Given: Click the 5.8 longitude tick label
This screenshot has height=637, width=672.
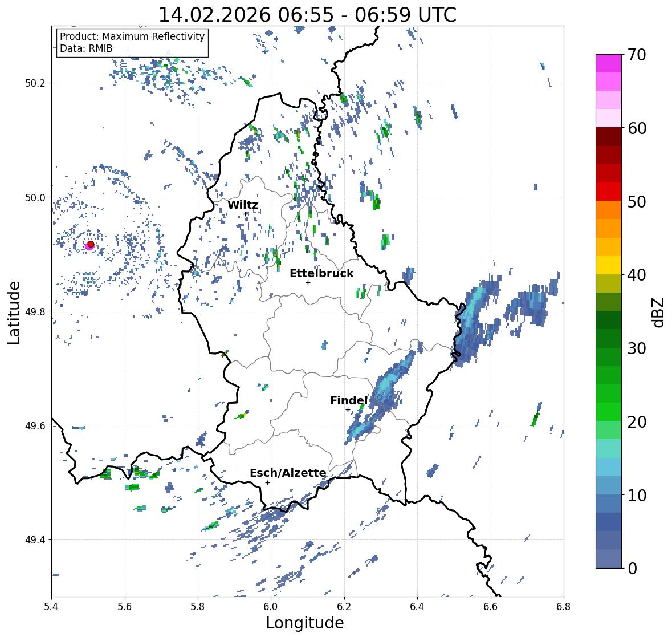Looking at the screenshot, I should pos(198,607).
